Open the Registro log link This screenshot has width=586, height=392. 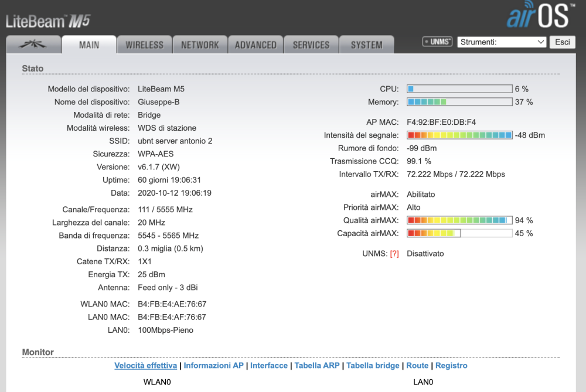point(451,366)
